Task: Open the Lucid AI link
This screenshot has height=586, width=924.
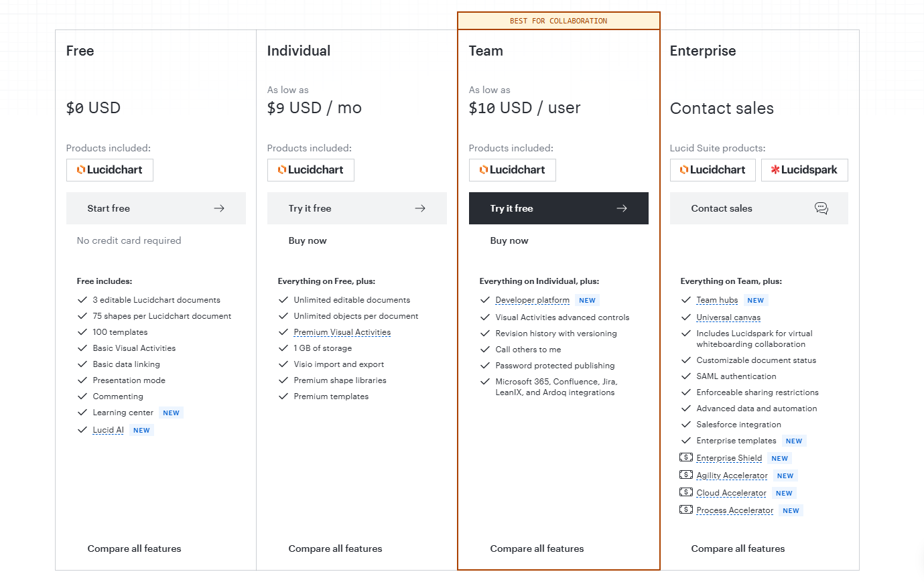Action: pos(109,430)
